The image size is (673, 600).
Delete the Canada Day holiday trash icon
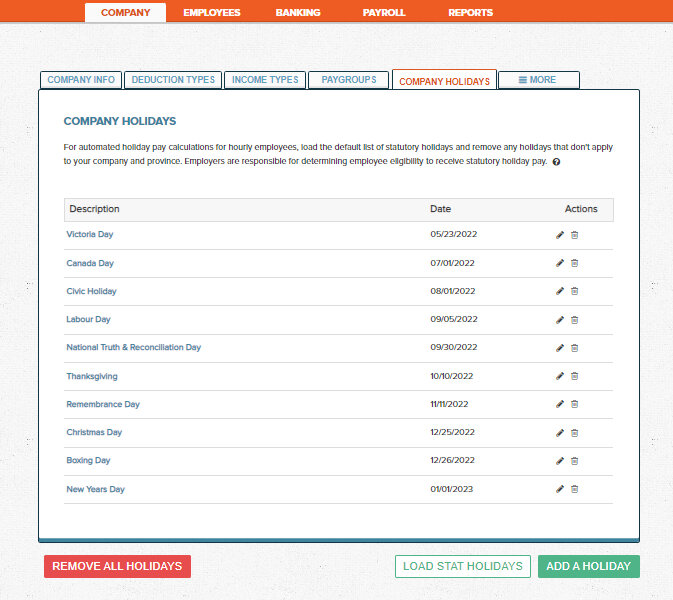tap(574, 263)
